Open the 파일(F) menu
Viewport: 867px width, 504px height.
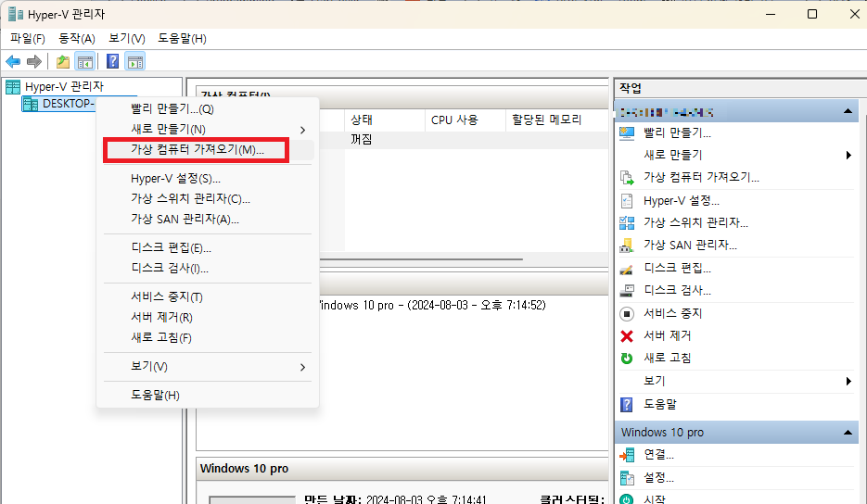pyautogui.click(x=28, y=39)
